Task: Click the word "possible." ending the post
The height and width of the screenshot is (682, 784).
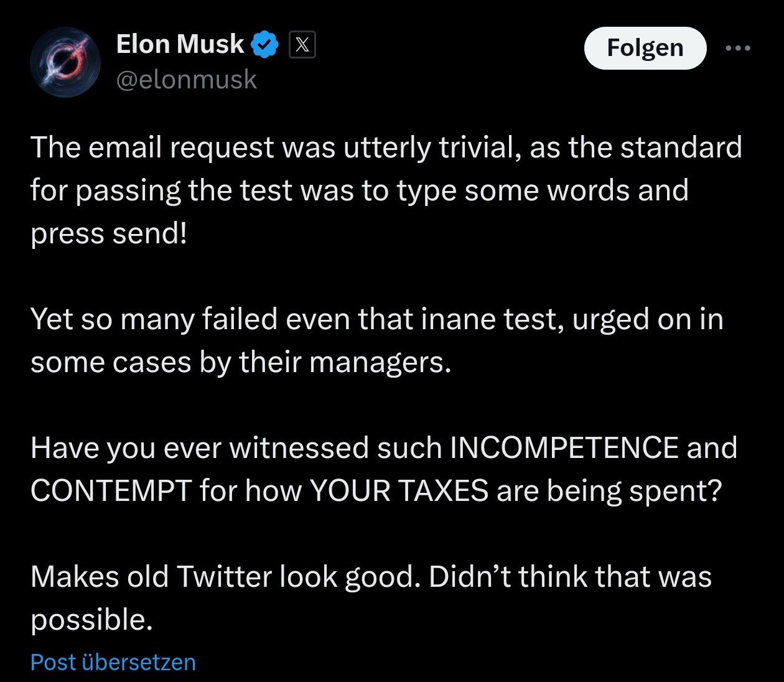Action: [x=91, y=620]
